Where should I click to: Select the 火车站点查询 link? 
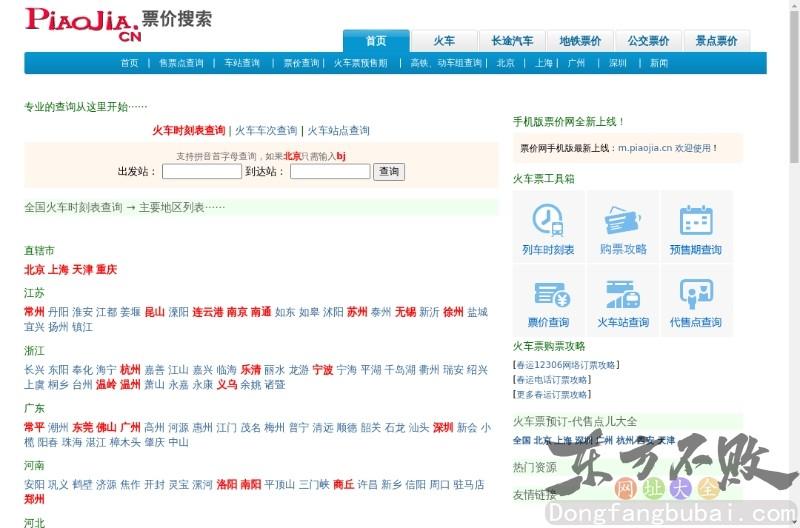point(338,131)
